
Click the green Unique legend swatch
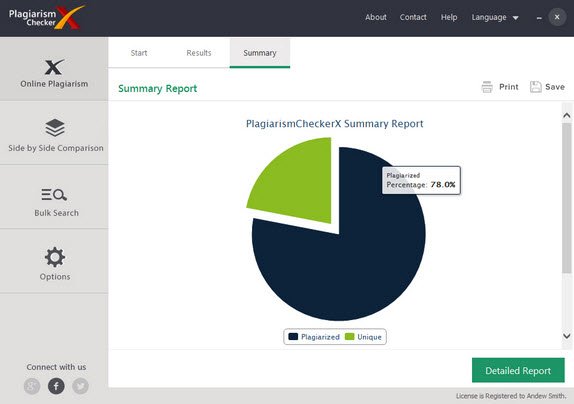[350, 337]
